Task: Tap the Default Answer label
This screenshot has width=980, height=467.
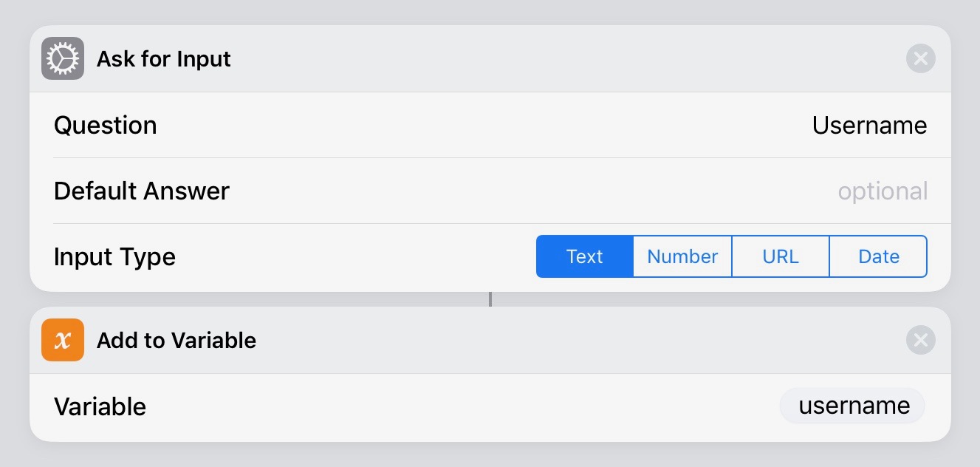Action: (x=142, y=191)
